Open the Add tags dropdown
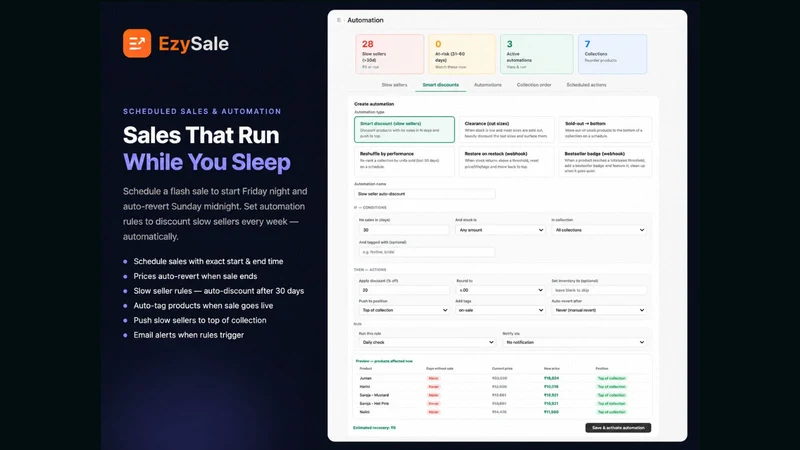Viewport: 800px width, 450px height. (x=500, y=310)
